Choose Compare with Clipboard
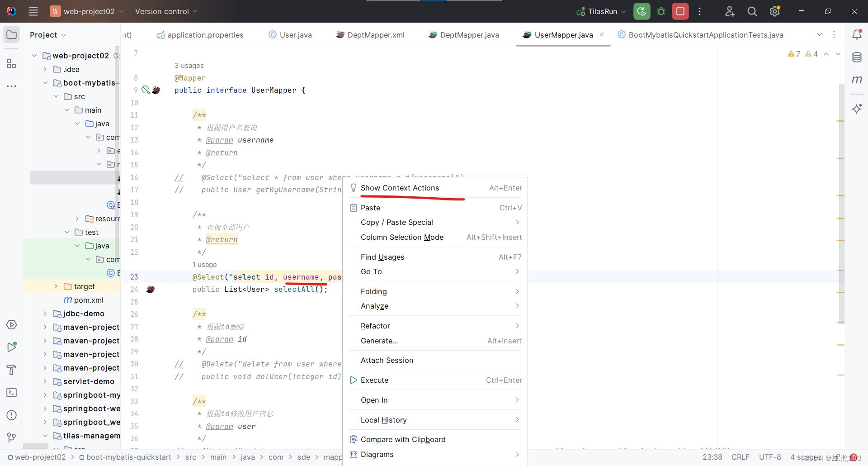This screenshot has width=868, height=466. tap(435, 439)
